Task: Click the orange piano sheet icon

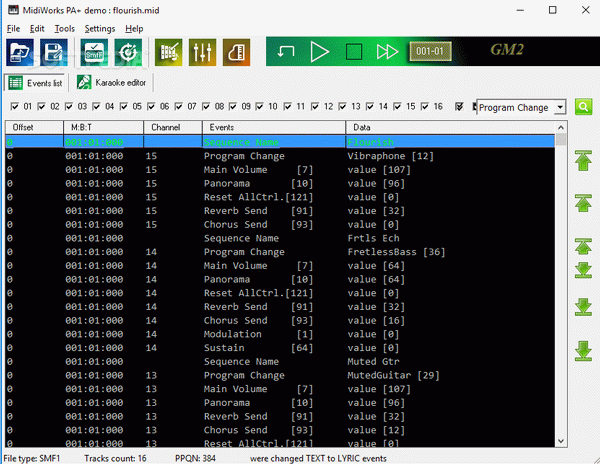Action: click(x=236, y=52)
